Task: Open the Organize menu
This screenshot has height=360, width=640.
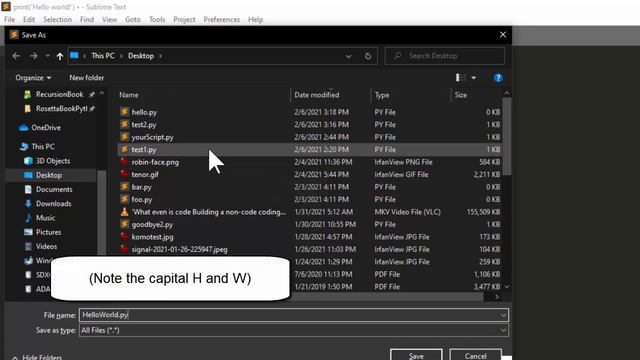Action: click(33, 78)
